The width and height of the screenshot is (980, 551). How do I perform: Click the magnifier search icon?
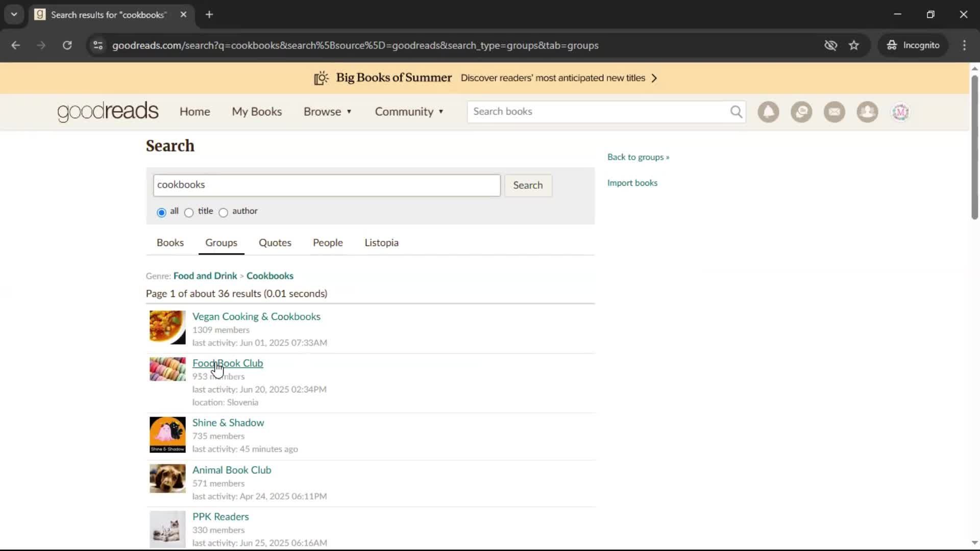tap(736, 112)
